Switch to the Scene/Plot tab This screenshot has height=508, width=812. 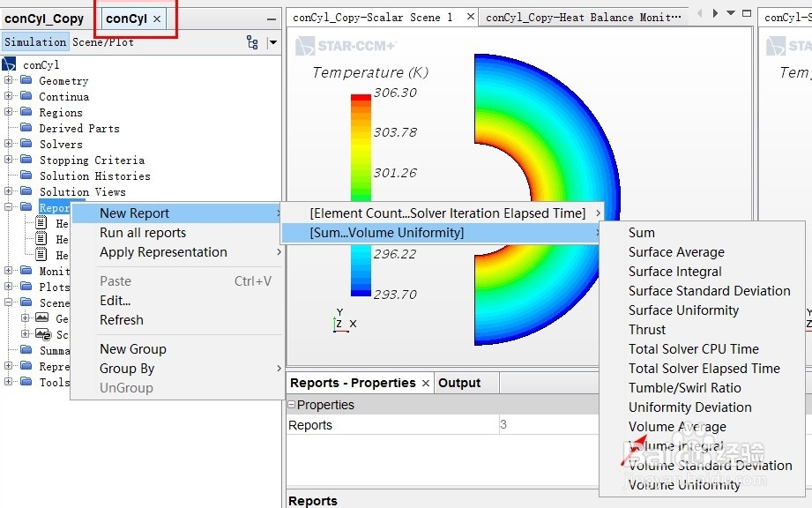(103, 42)
